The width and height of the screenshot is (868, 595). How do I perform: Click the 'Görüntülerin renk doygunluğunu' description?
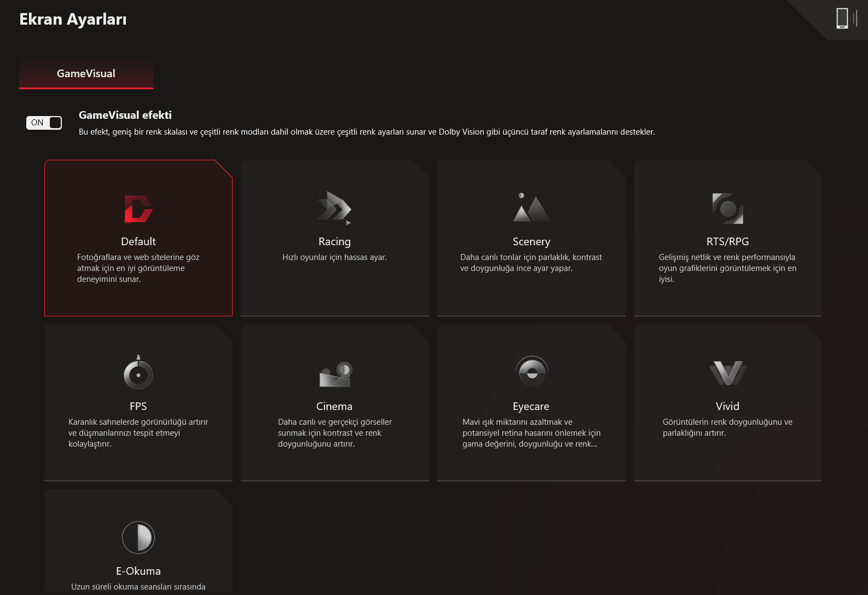coord(727,428)
